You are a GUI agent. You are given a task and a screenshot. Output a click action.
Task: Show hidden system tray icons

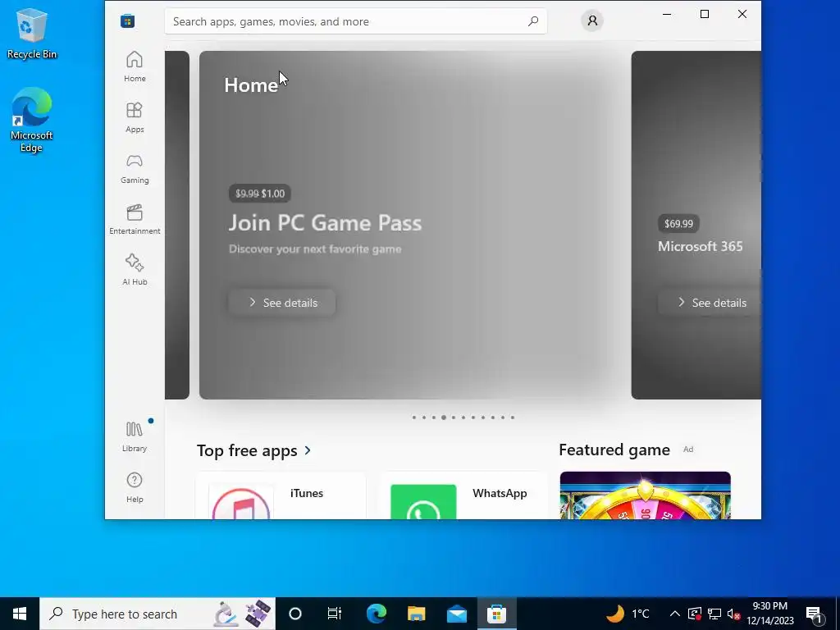675,614
